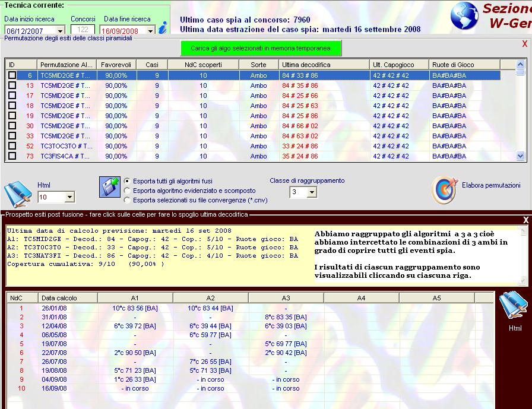Check the box for row ID 33
532x409 pixels.
coord(12,136)
